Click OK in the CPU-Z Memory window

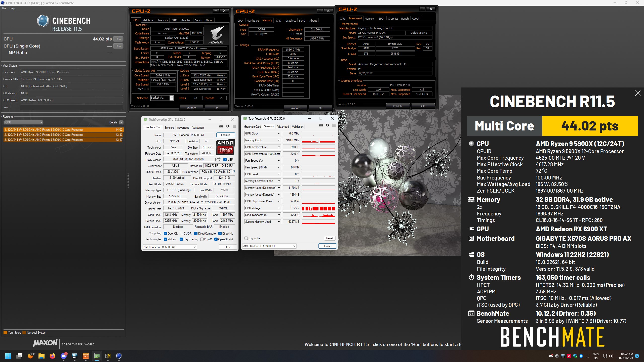(x=320, y=108)
